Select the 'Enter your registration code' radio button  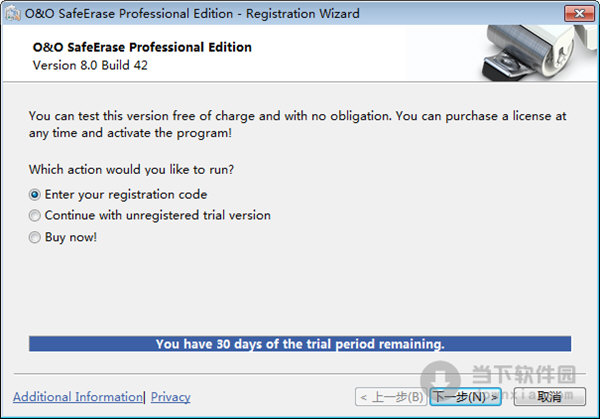tap(34, 195)
